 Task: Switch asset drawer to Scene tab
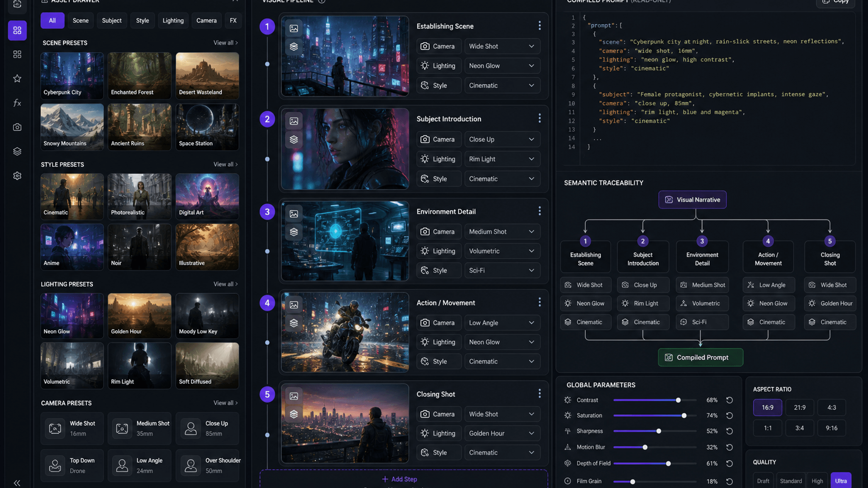81,20
